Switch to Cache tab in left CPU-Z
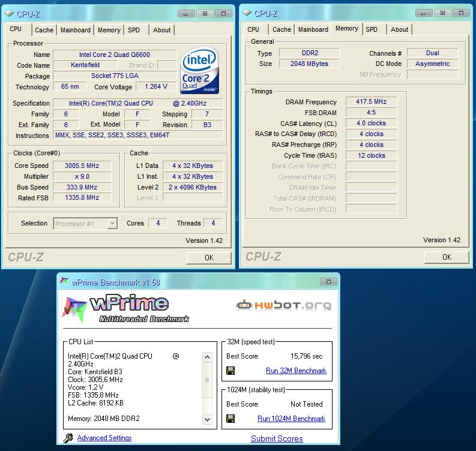Viewport: 476px width, 451px height. click(x=44, y=30)
